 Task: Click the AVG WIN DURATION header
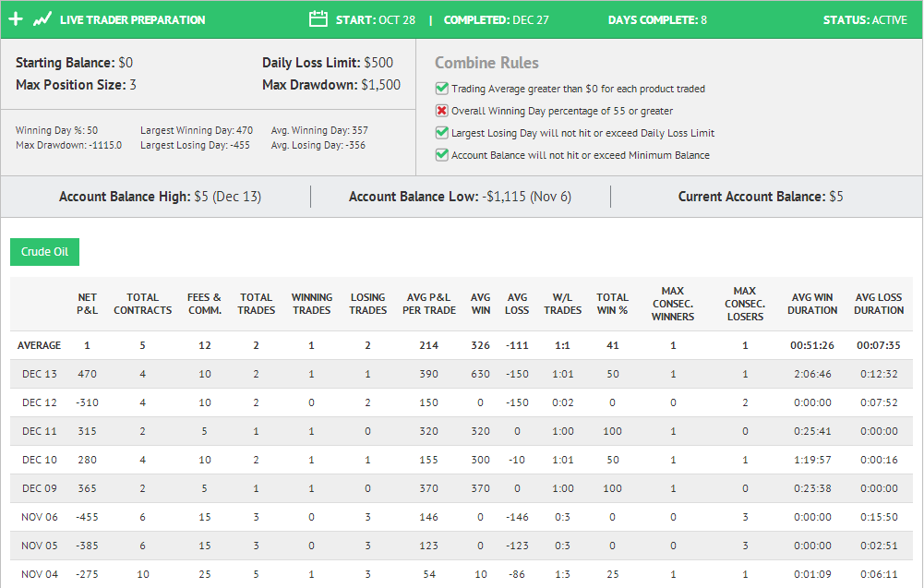812,304
